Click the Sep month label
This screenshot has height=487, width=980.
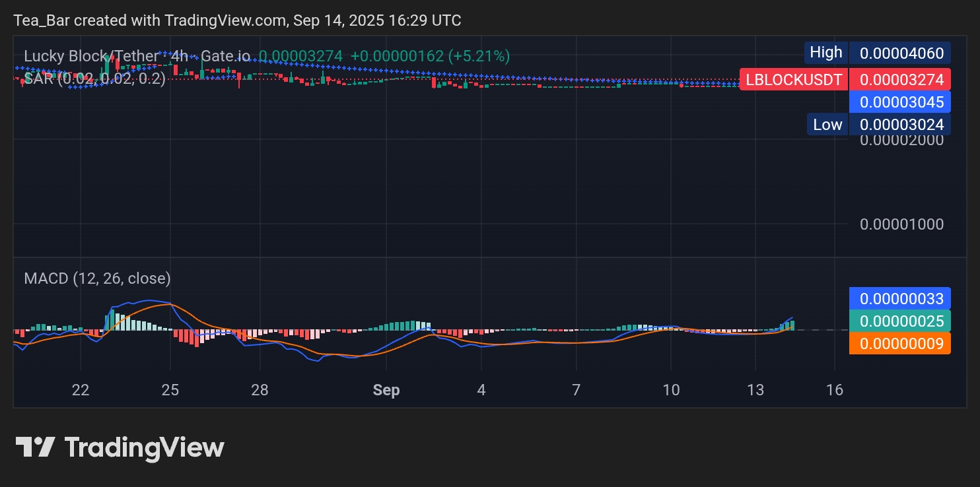[x=386, y=390]
